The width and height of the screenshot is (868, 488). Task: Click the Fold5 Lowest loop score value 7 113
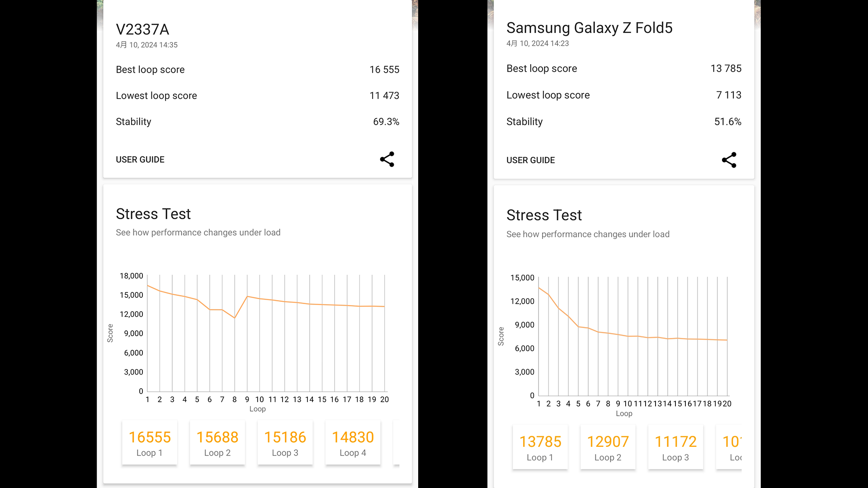(728, 95)
